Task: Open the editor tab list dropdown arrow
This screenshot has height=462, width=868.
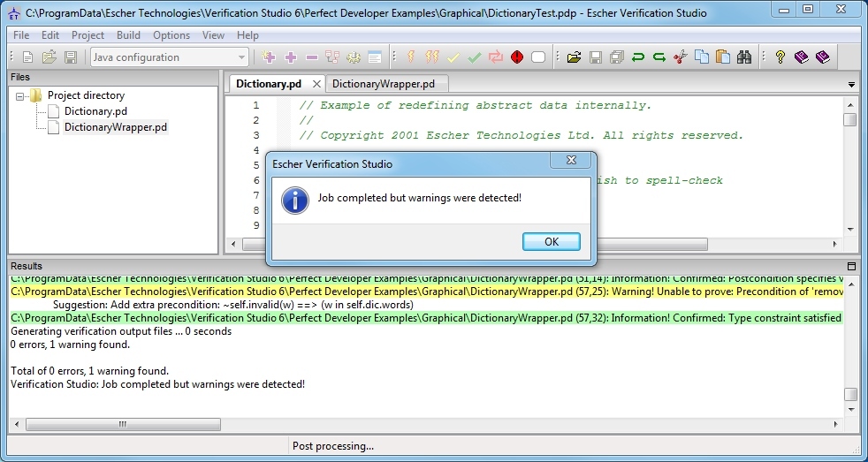Action: 851,85
